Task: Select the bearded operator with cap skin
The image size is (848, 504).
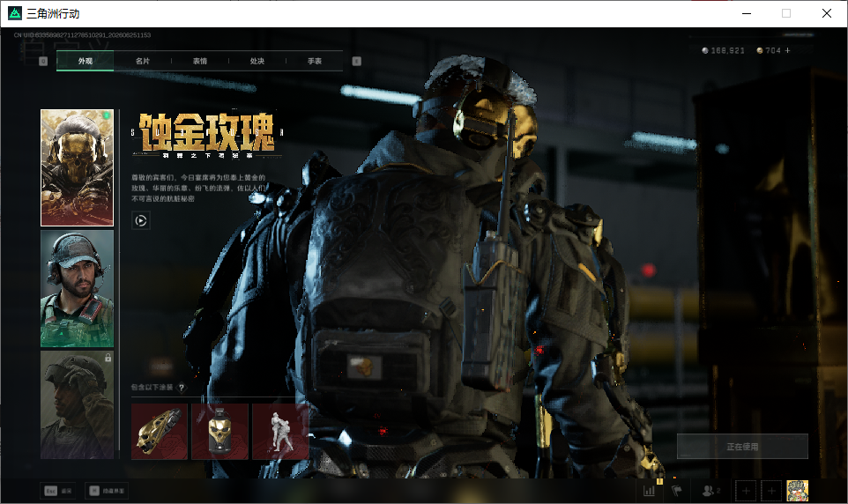Action: pos(77,288)
